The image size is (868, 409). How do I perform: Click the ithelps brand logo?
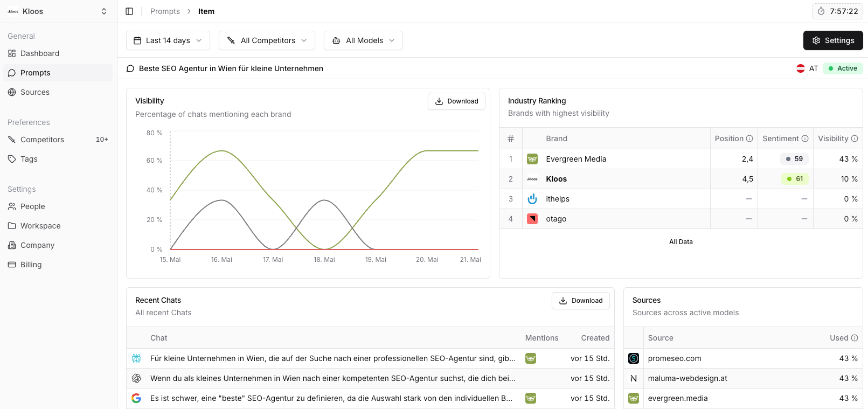[532, 199]
